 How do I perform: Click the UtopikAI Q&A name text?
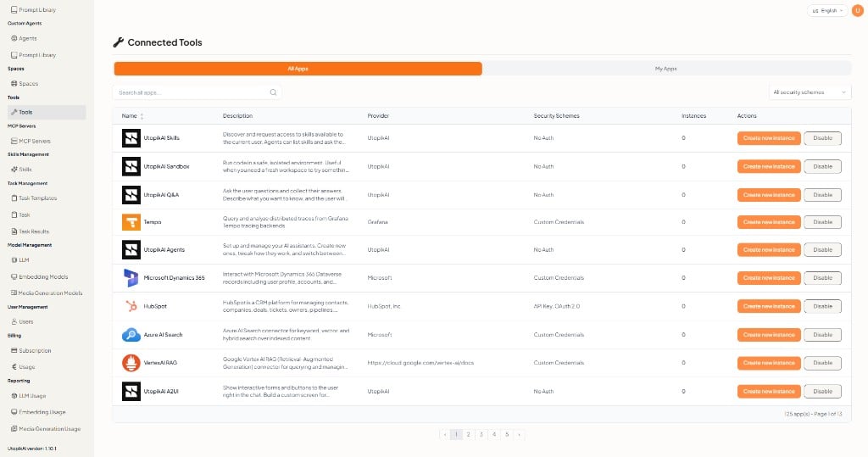[161, 195]
